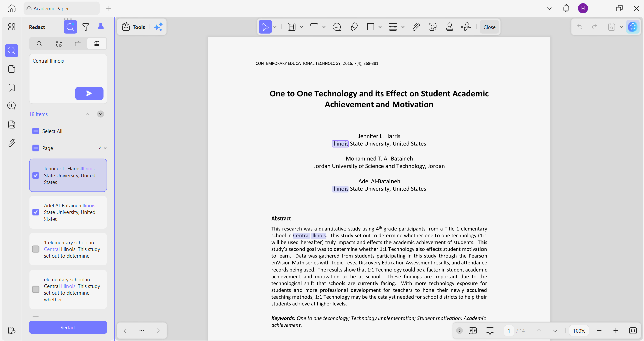The height and width of the screenshot is (341, 644).
Task: Collapse the Page 1 results group
Action: [x=105, y=148]
